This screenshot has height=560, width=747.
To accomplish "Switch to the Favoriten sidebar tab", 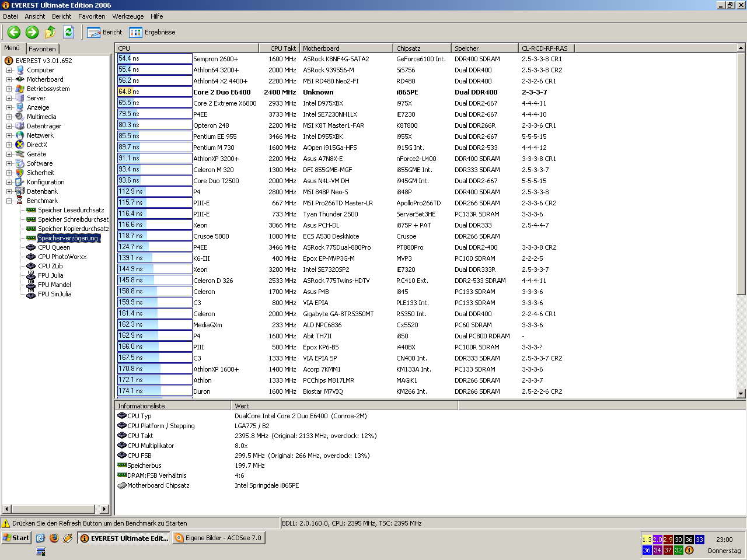I will [x=43, y=49].
